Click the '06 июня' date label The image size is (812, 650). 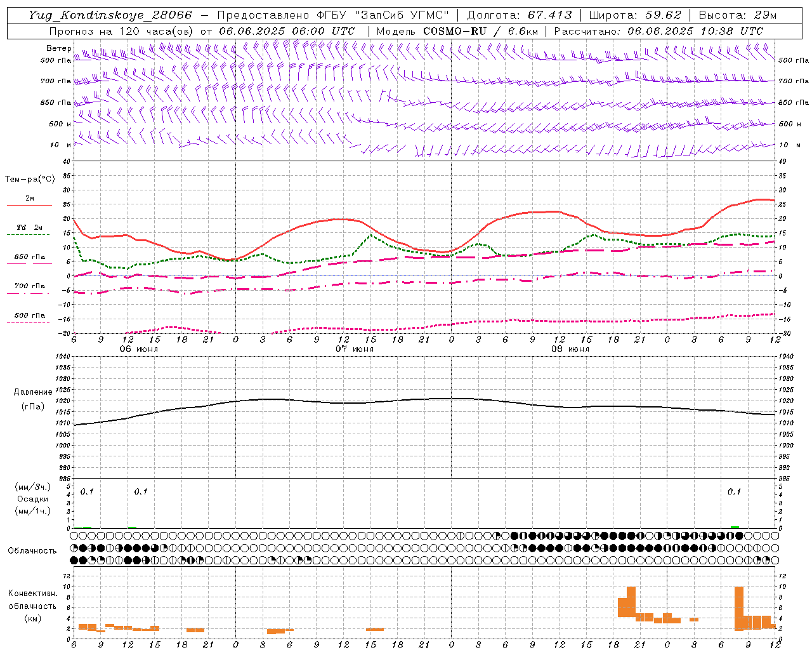tap(139, 349)
